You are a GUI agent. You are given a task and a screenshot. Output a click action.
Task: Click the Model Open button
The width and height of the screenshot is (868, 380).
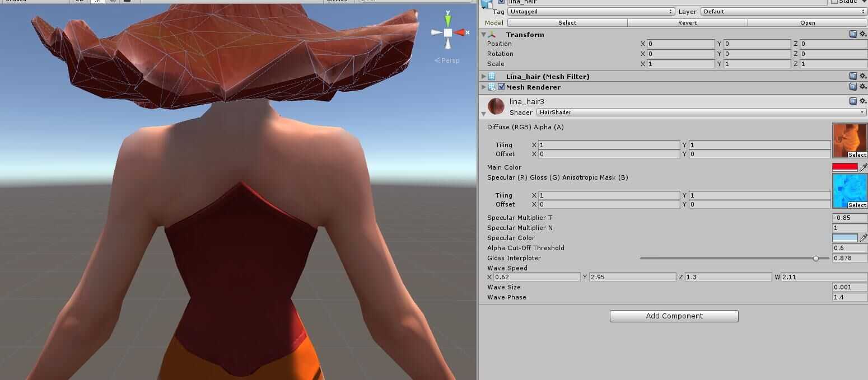[x=808, y=22]
